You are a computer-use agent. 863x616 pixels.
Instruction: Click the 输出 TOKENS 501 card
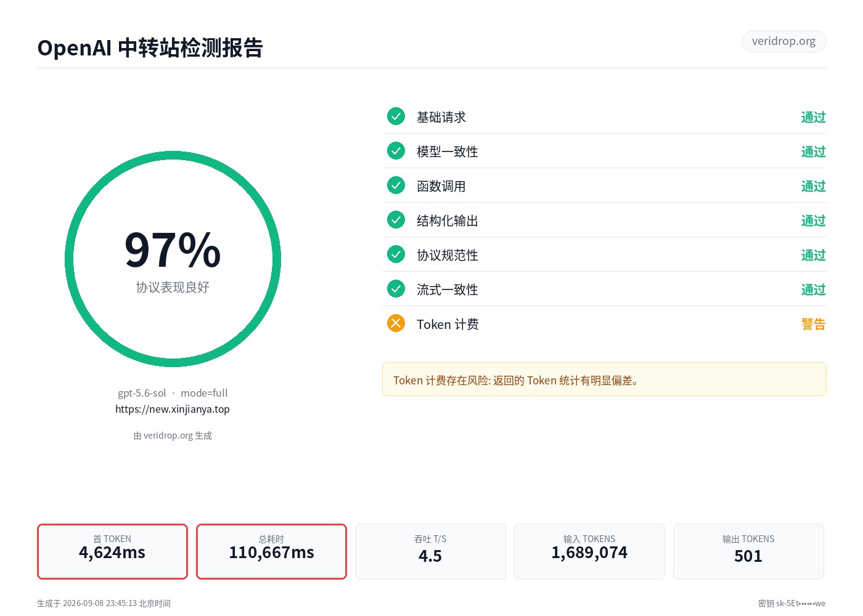pos(748,551)
